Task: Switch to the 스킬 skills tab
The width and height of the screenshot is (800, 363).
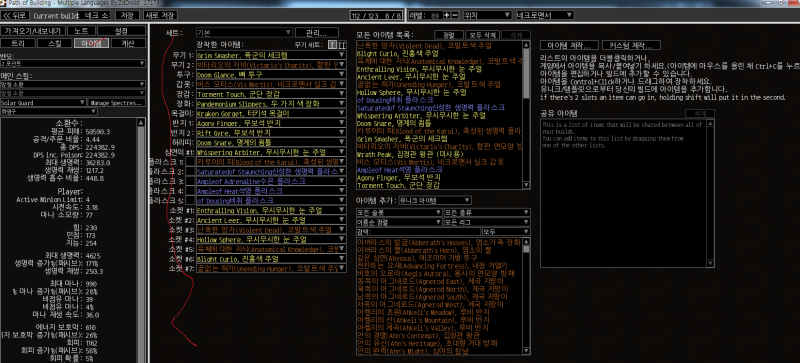Action: 54,43
